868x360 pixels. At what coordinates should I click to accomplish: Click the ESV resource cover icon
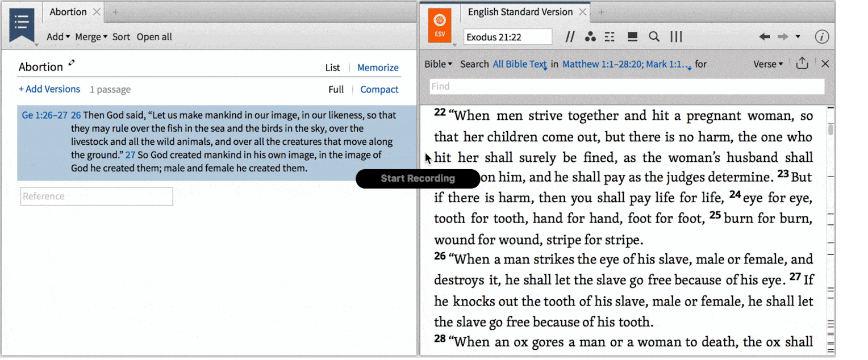coord(439,25)
